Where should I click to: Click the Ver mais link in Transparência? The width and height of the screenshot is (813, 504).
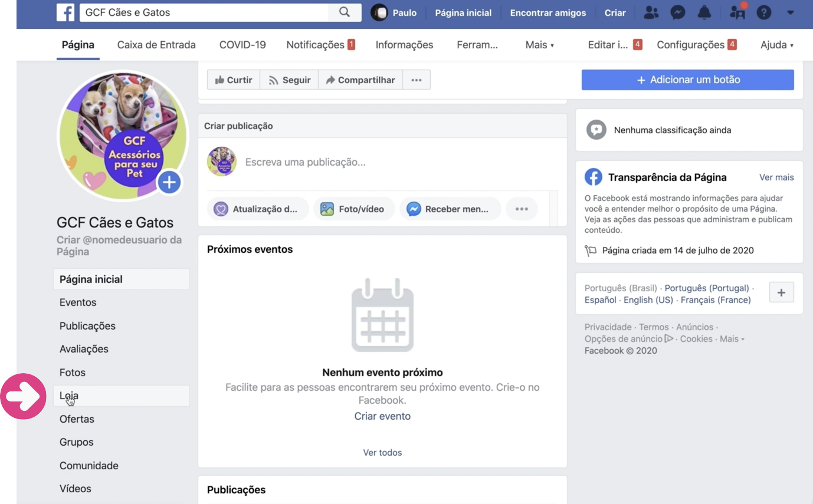776,177
